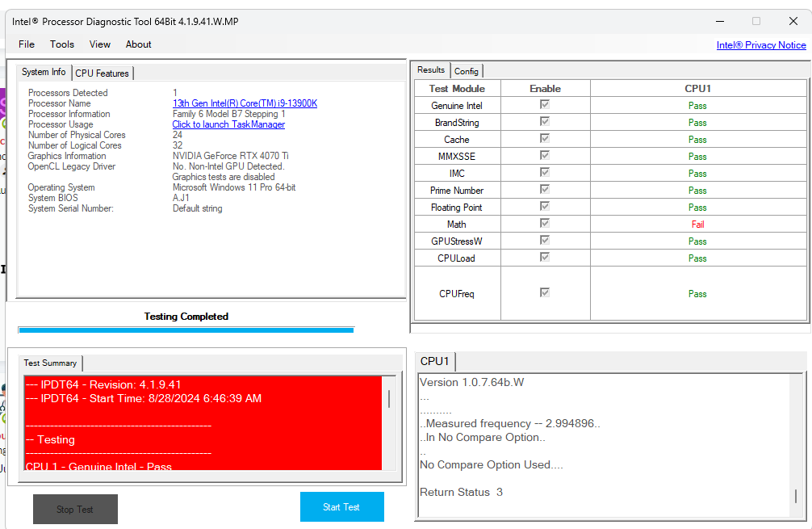This screenshot has width=812, height=529.
Task: Toggle the Genuine Intel enable checkbox
Action: [x=544, y=105]
